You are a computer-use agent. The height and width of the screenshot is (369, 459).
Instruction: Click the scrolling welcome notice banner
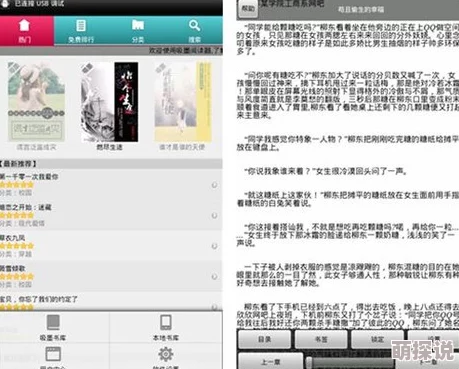[111, 51]
